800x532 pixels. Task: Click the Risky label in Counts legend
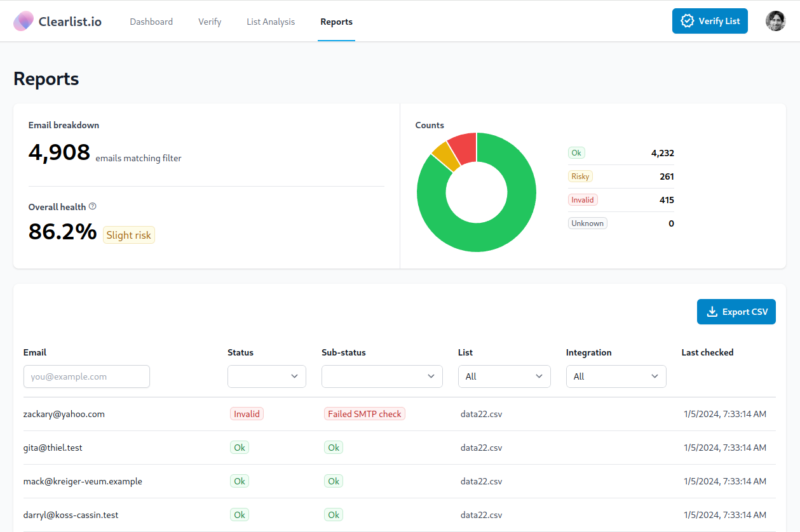[x=580, y=176]
